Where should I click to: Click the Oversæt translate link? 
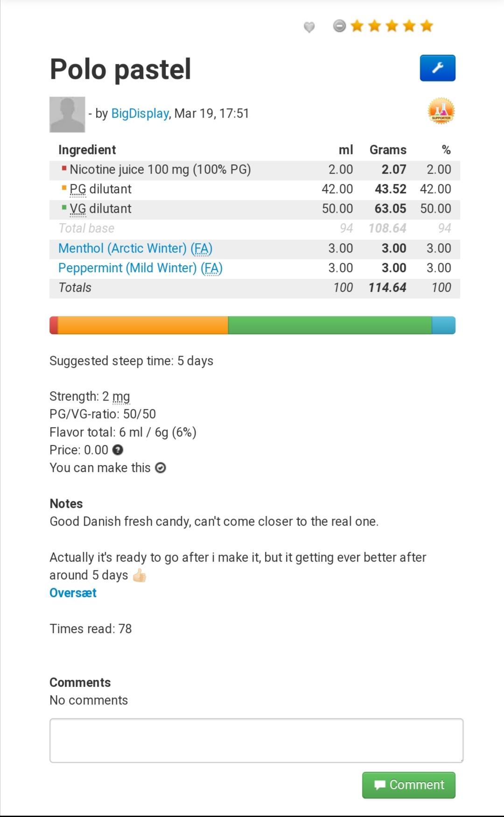coord(73,593)
